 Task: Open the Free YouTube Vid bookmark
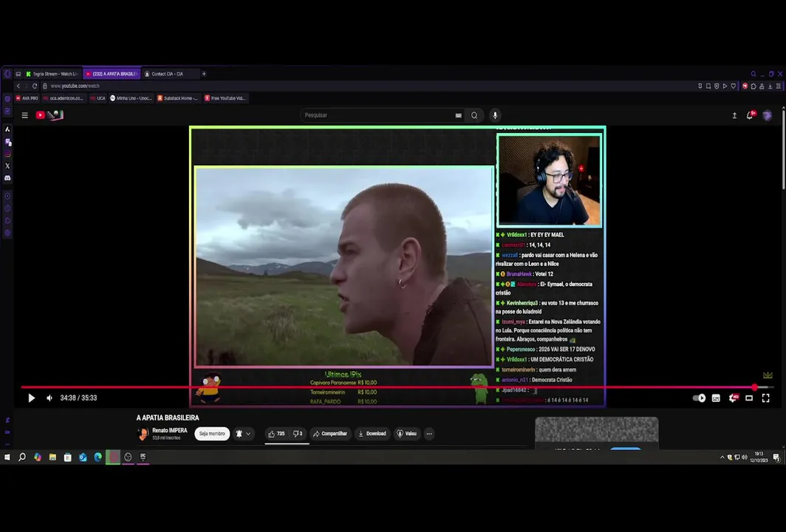(x=225, y=98)
